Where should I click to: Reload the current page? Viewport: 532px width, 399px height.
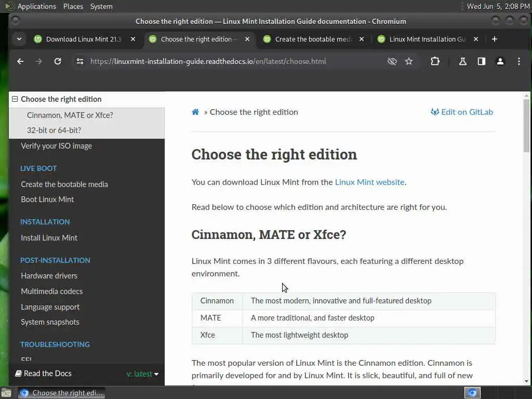[58, 61]
